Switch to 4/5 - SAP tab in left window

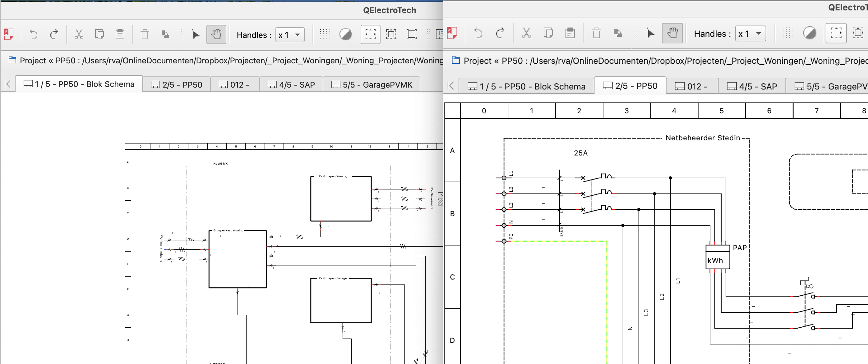point(291,84)
